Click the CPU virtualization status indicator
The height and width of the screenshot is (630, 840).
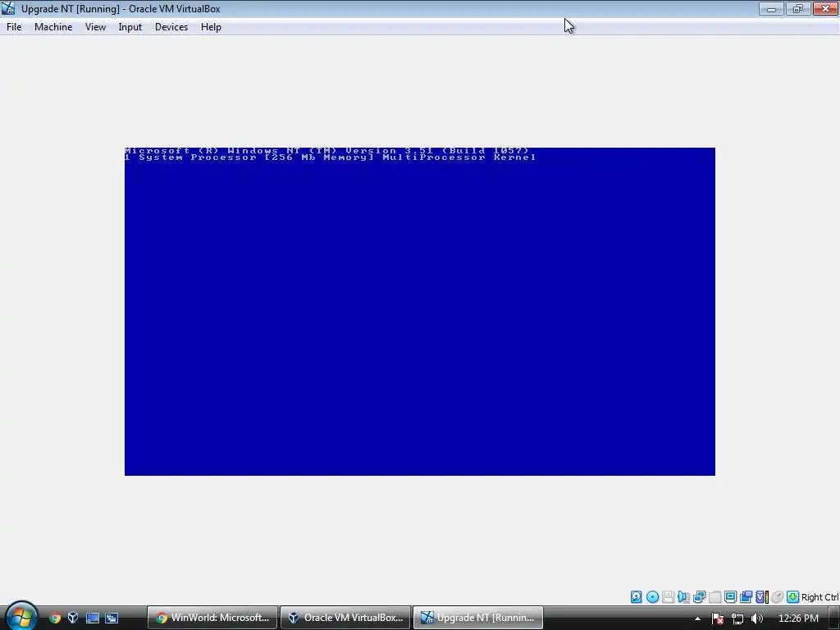pyautogui.click(x=762, y=597)
